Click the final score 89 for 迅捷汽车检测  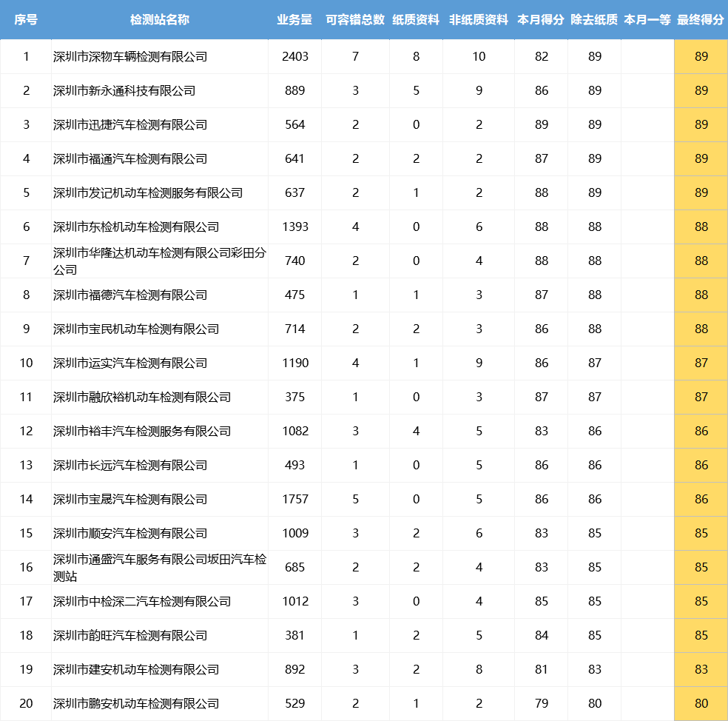click(700, 124)
